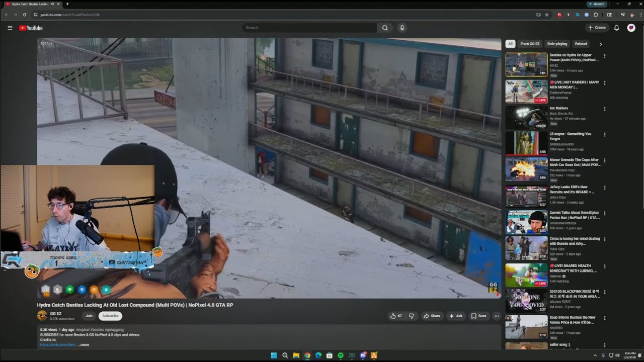The image size is (644, 362).
Task: Open the YouTube account avatar menu
Action: (x=631, y=28)
